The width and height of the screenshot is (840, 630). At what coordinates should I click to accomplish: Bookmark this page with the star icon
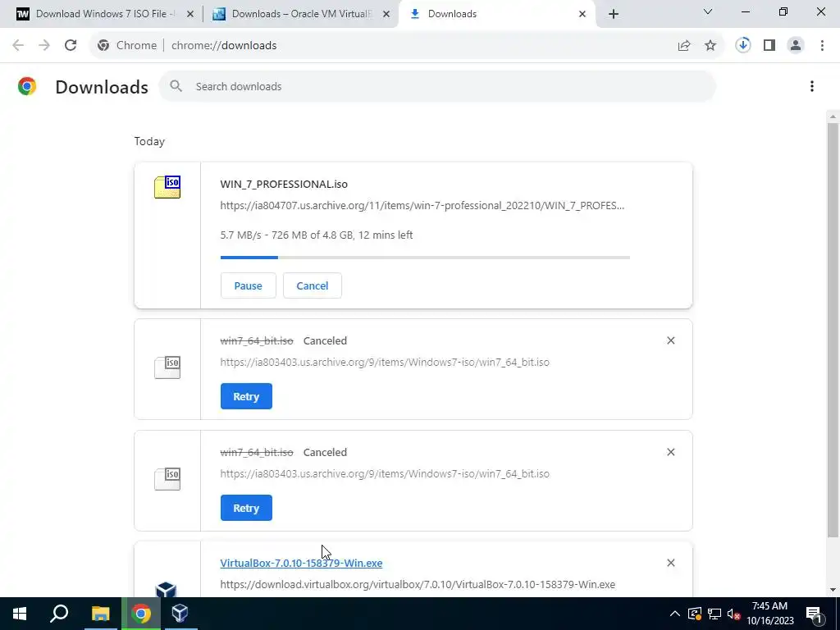tap(710, 46)
